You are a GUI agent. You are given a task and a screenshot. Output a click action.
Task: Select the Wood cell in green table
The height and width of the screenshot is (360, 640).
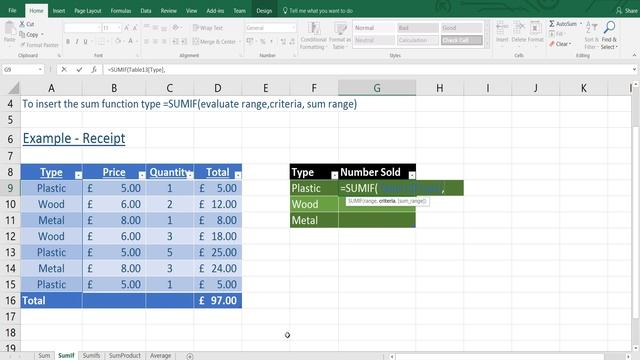point(314,204)
